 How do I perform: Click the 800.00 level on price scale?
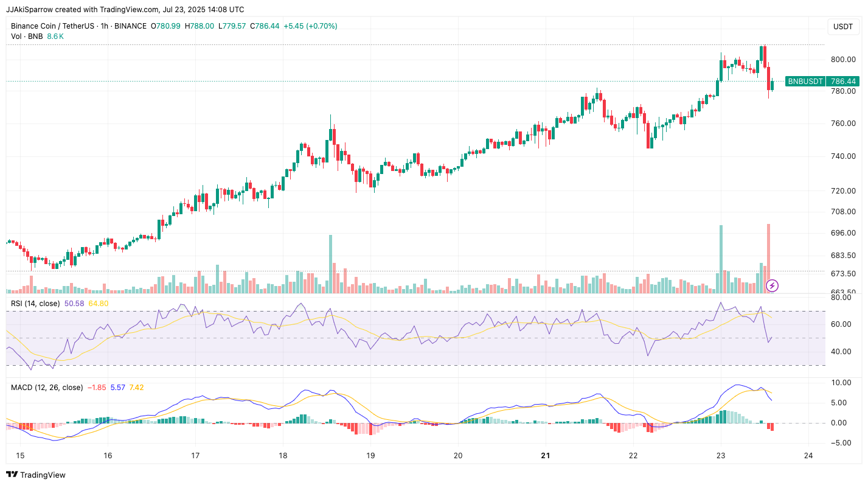[843, 60]
